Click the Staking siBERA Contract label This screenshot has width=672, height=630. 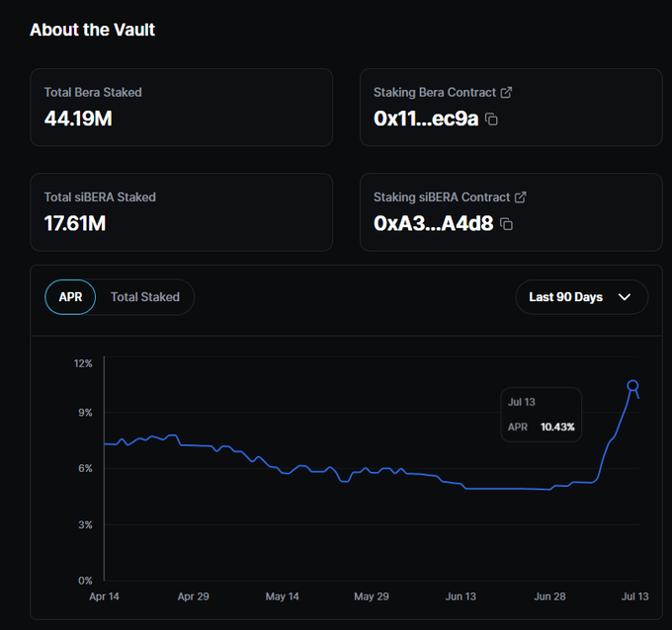442,197
